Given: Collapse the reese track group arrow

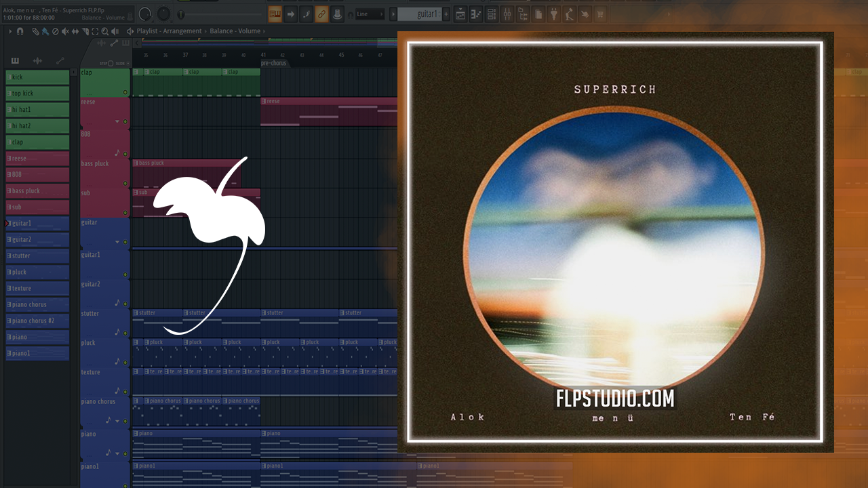Looking at the screenshot, I should (117, 122).
